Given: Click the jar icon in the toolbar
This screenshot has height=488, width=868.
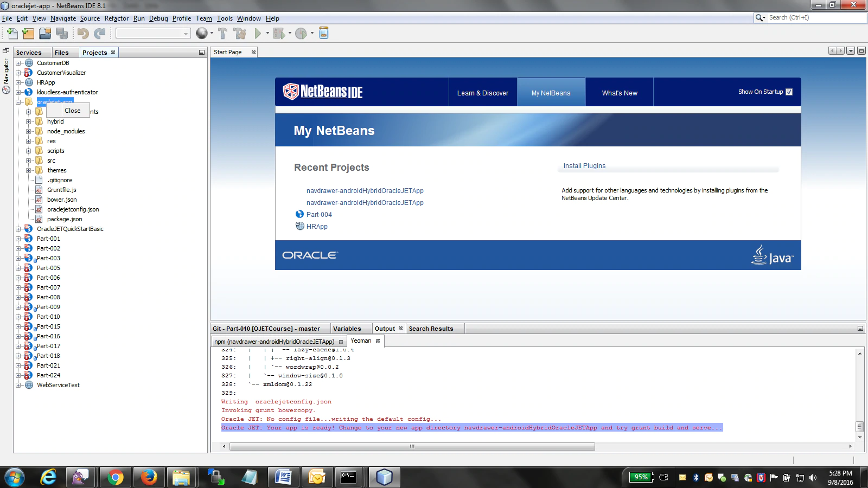Looking at the screenshot, I should tap(324, 33).
